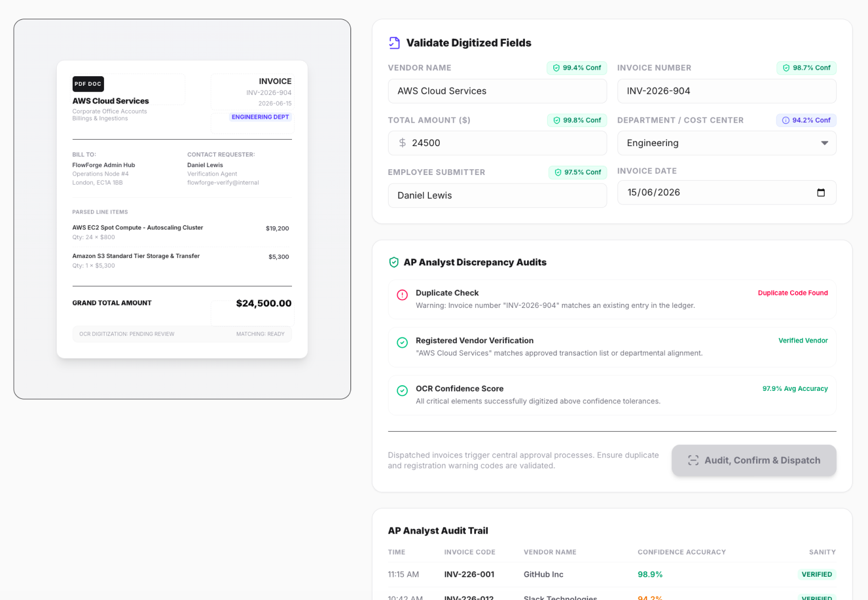Click the $24,500.00 grand total amount

(264, 303)
